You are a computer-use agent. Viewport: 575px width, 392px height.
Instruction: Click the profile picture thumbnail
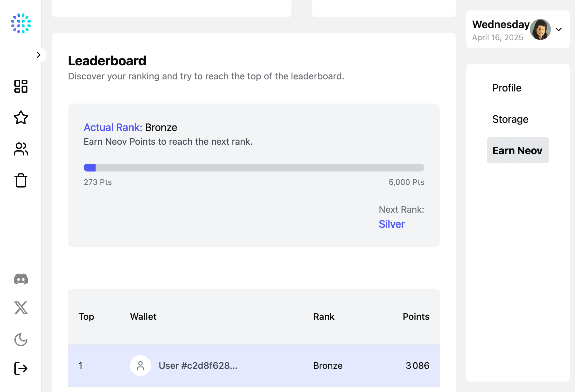tap(540, 29)
